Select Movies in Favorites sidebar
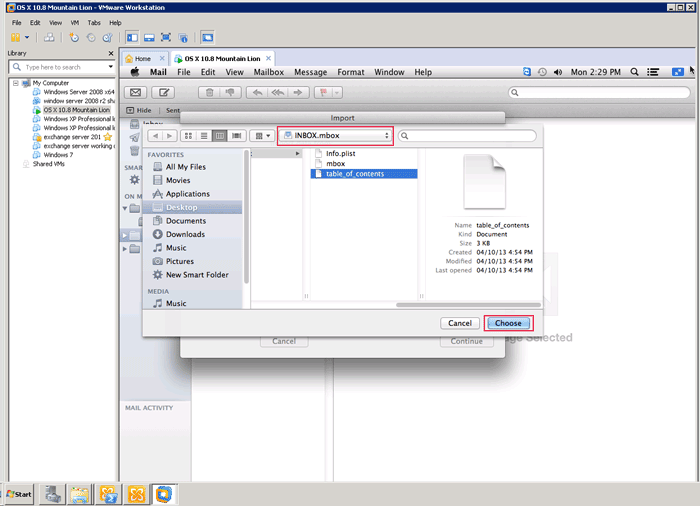Image resolution: width=700 pixels, height=506 pixels. tap(178, 180)
